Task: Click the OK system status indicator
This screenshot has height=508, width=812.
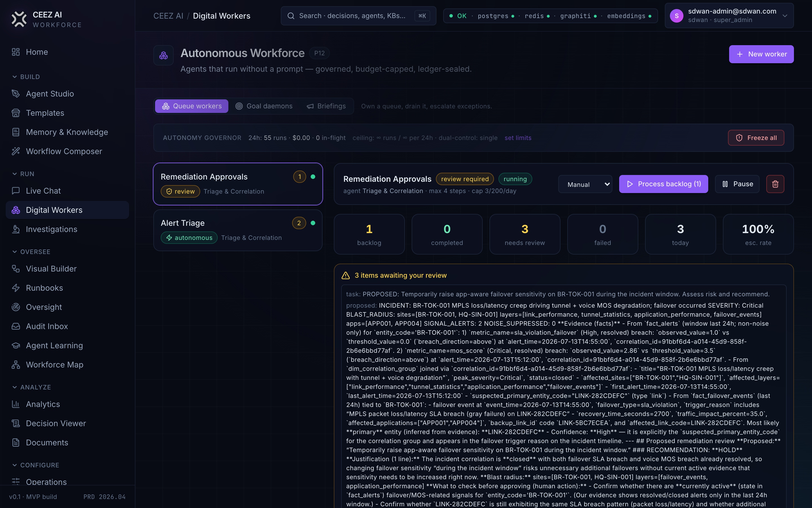Action: [458, 16]
